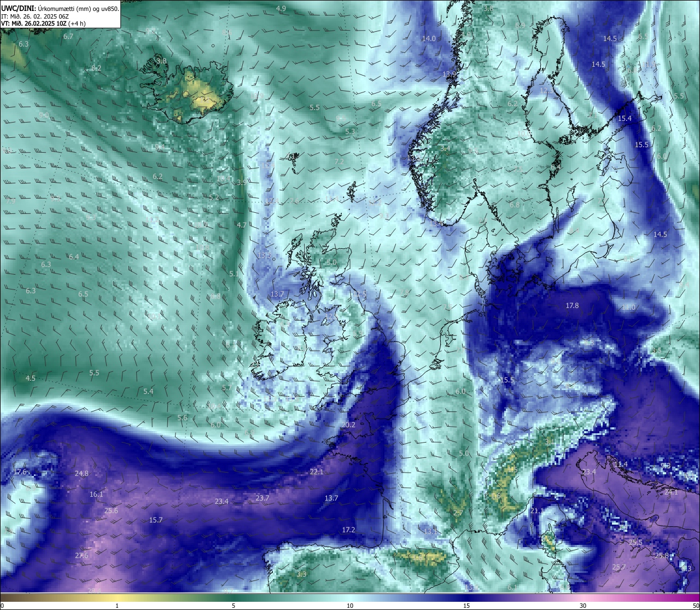This screenshot has width=700, height=610.
Task: Click the 25.5 value over Italy
Action: point(635,542)
